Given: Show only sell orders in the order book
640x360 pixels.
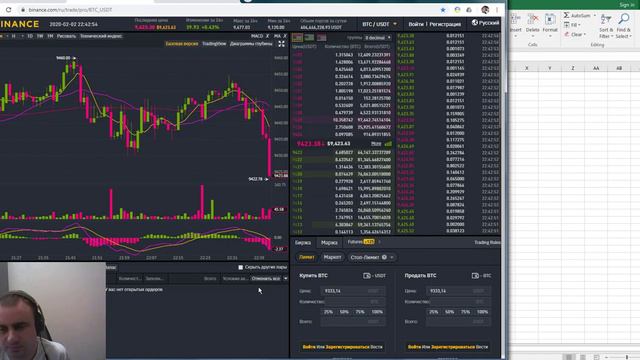Looking at the screenshot, I should coord(322,38).
